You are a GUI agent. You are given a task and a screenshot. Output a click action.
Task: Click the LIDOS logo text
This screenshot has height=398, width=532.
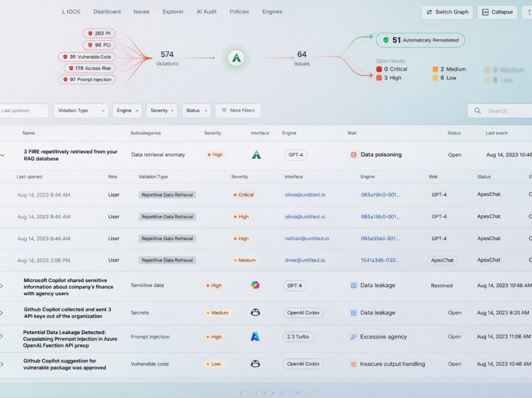tap(71, 12)
